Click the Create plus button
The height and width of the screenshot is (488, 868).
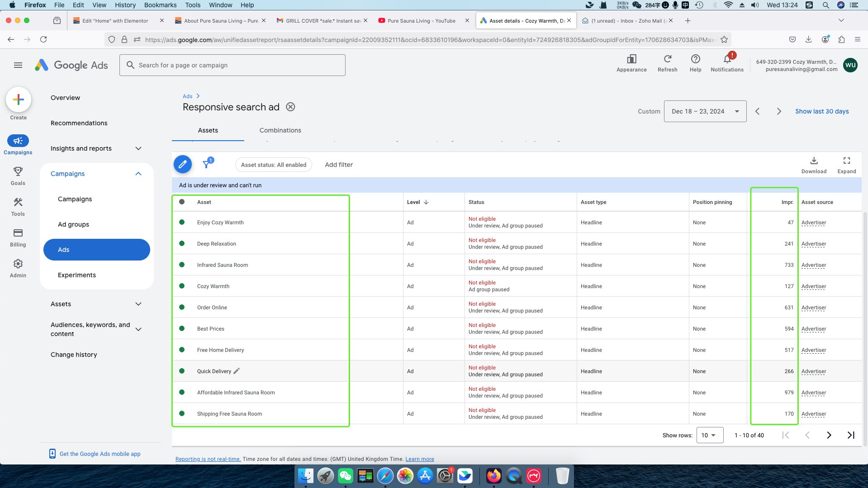click(x=19, y=100)
